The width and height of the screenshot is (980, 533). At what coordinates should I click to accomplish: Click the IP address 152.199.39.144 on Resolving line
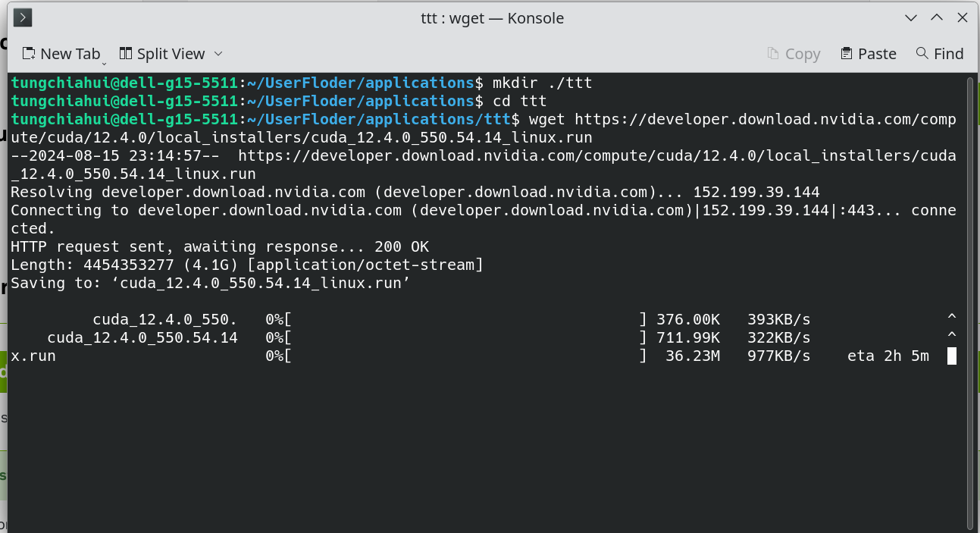pyautogui.click(x=756, y=192)
